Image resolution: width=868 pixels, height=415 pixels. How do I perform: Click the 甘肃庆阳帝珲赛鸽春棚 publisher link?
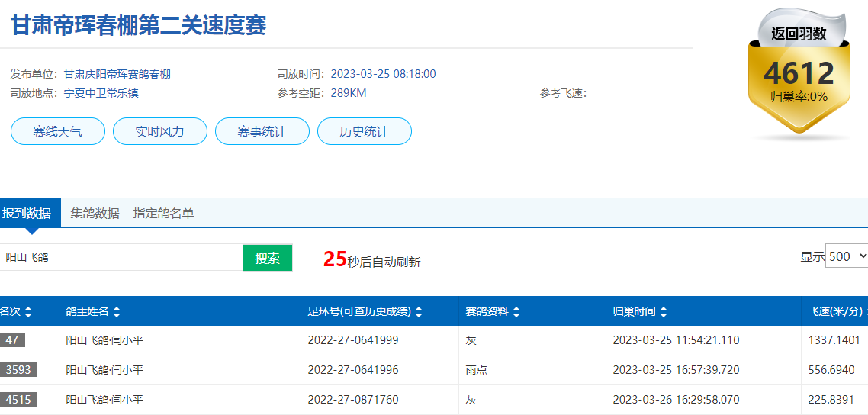(117, 74)
